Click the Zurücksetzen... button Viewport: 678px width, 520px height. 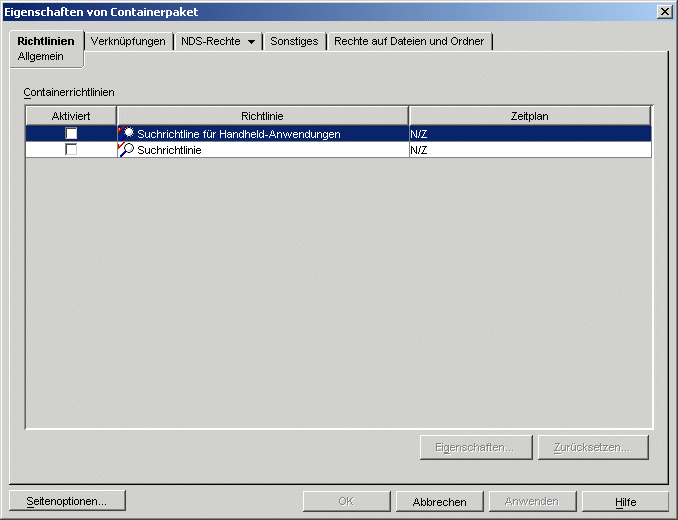pyautogui.click(x=593, y=447)
